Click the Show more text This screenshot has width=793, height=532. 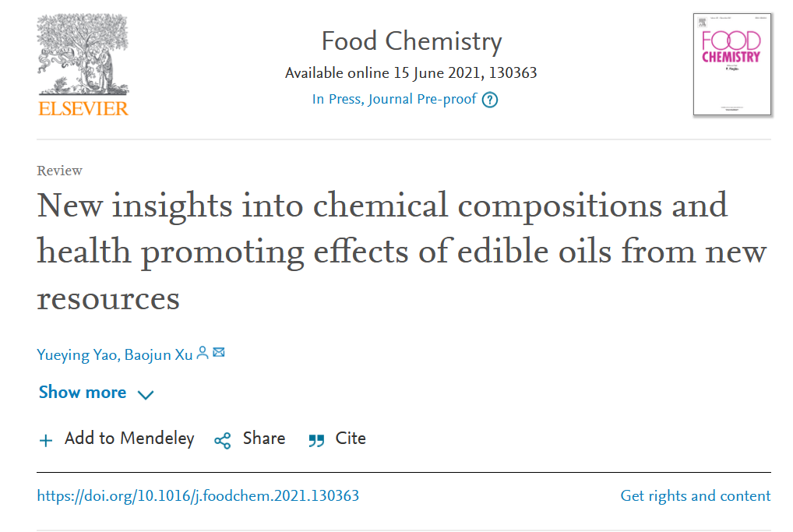click(83, 393)
